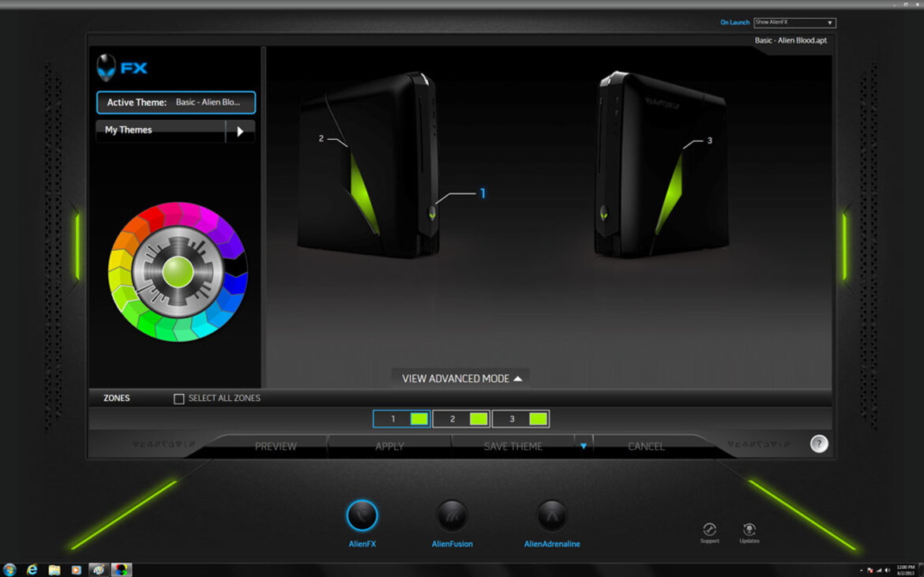
Task: Open Windows Media Player from the taskbar
Action: coord(76,569)
